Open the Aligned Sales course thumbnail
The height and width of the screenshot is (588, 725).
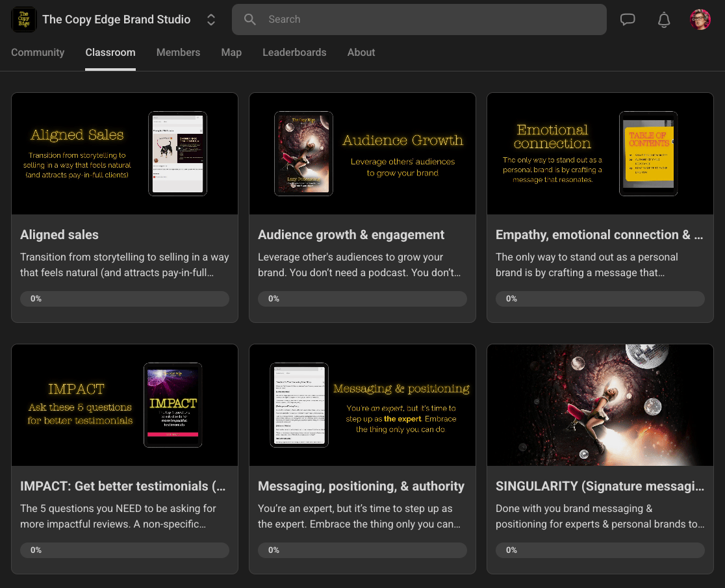(125, 154)
